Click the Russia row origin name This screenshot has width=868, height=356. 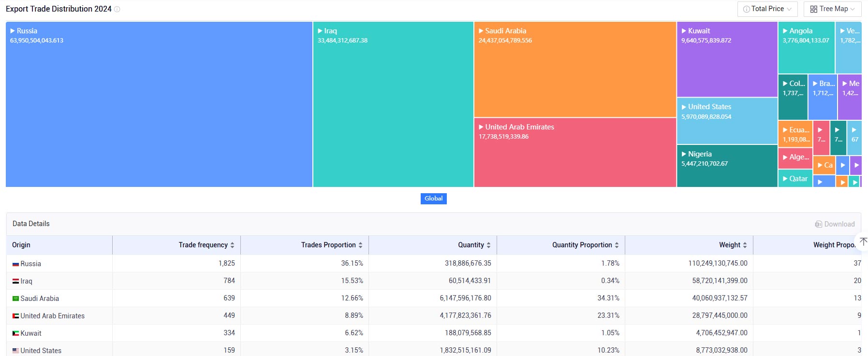31,264
